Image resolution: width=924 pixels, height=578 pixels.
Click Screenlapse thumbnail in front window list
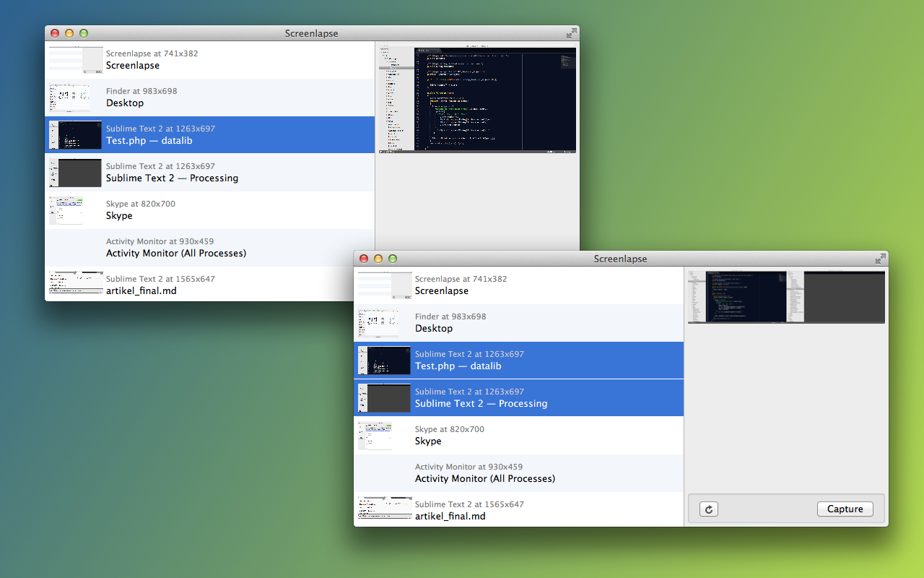[385, 285]
